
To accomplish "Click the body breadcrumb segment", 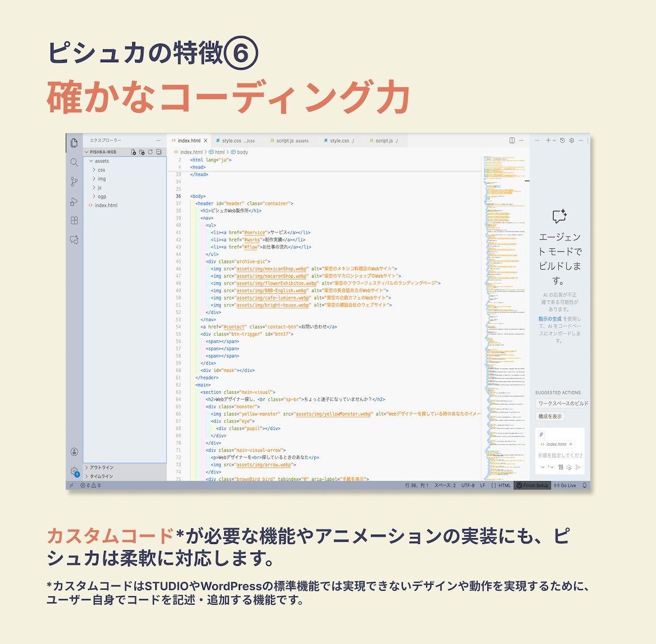I will pos(239,152).
